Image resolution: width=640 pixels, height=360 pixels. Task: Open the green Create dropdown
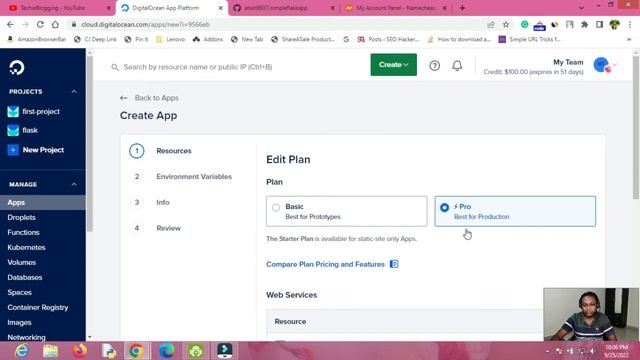(x=393, y=64)
